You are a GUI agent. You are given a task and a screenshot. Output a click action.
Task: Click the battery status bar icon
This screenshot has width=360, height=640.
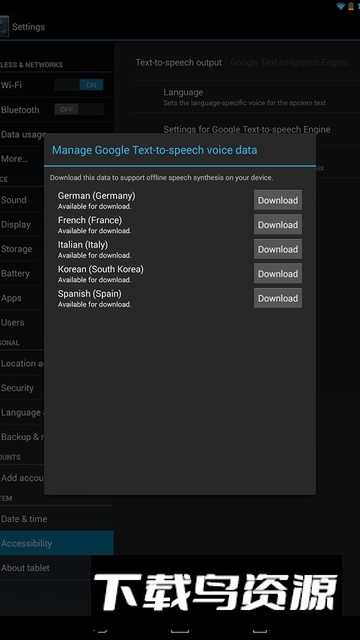(351, 6)
